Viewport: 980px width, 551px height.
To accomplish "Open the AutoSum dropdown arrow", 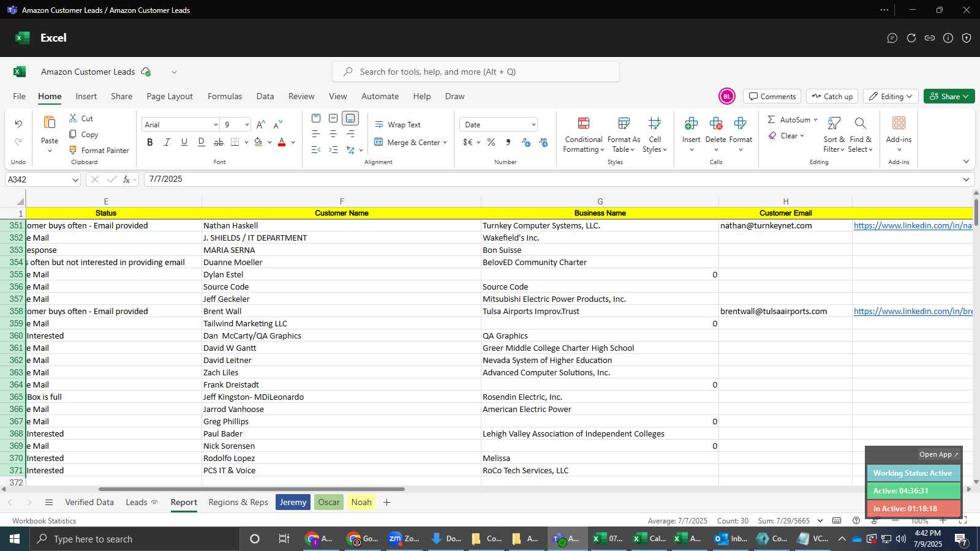I will pos(815,119).
